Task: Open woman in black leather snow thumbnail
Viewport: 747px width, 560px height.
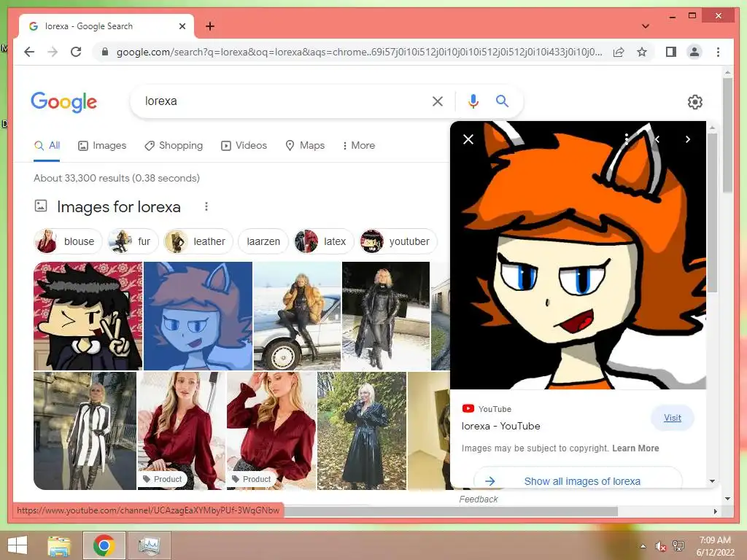Action: click(x=386, y=316)
